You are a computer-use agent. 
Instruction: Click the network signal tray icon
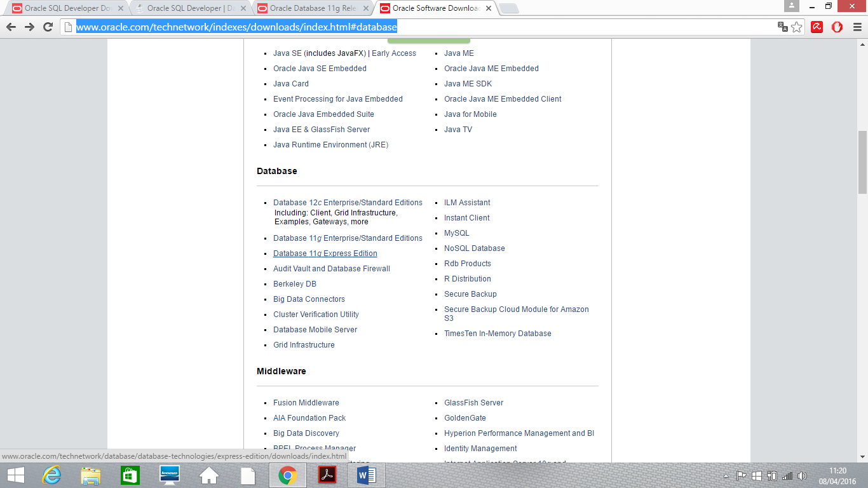pyautogui.click(x=787, y=475)
